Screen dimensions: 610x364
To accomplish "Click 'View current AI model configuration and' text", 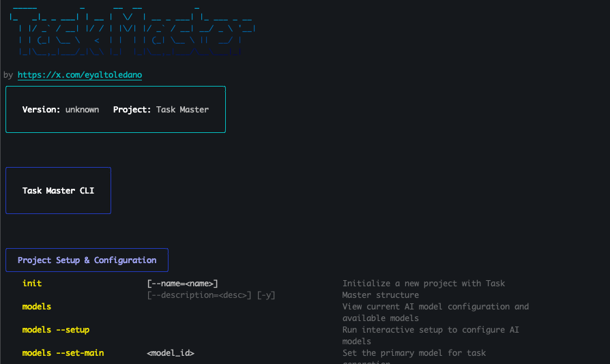I will coord(436,307).
